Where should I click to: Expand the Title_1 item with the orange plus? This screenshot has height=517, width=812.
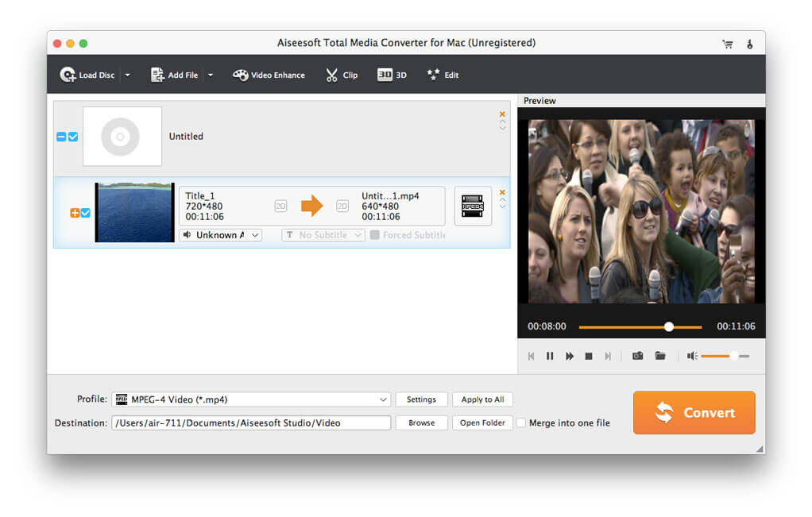[x=75, y=213]
